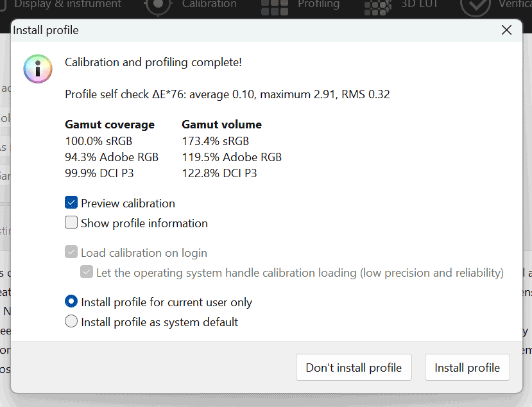Click the 99.9% DCI P3 coverage value
Viewport: 532px width, 407px height.
[99, 173]
